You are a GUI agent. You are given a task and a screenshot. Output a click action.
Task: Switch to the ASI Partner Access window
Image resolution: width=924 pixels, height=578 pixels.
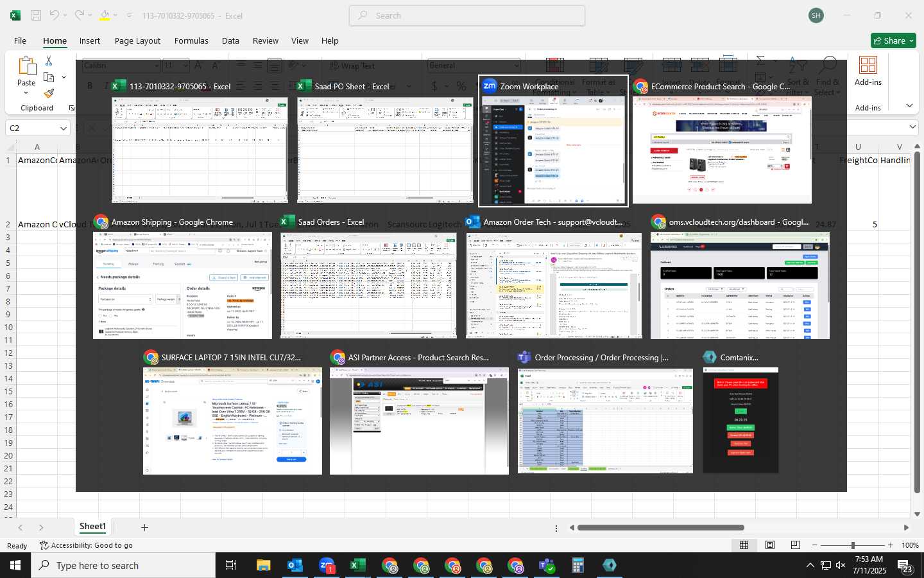click(419, 421)
